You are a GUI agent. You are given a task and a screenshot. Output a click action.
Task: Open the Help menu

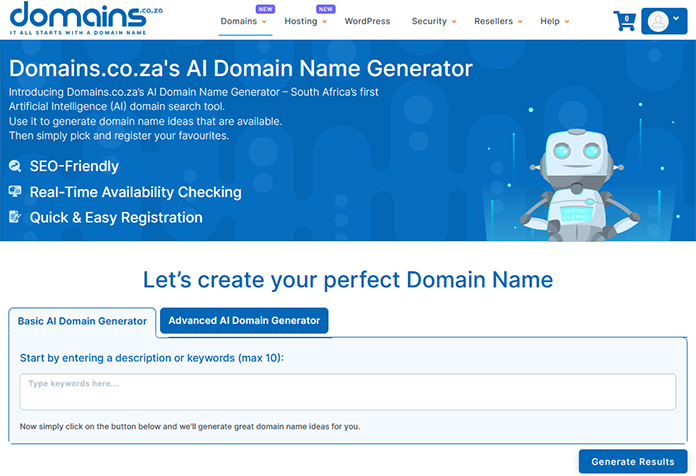tap(550, 21)
